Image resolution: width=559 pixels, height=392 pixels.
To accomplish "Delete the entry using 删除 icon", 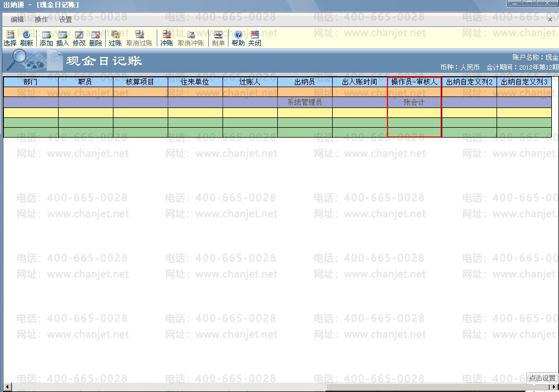I will coord(95,38).
